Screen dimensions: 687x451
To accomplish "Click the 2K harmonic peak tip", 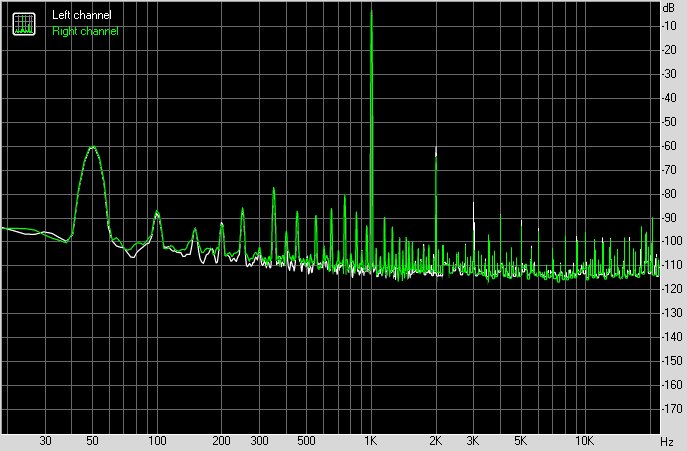I will (x=436, y=149).
